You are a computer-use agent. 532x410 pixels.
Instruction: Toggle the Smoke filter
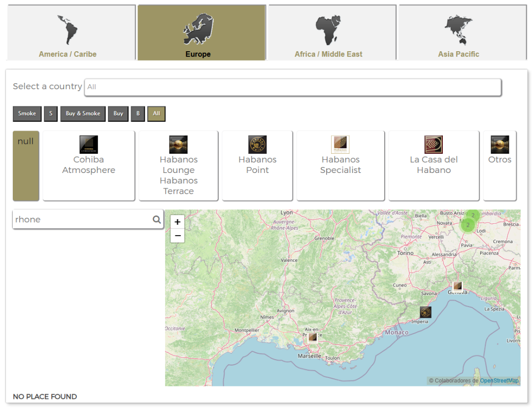[x=27, y=113]
